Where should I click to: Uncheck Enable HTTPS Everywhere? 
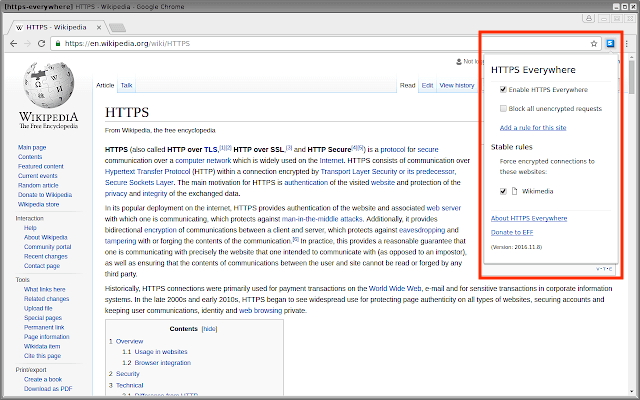point(503,89)
